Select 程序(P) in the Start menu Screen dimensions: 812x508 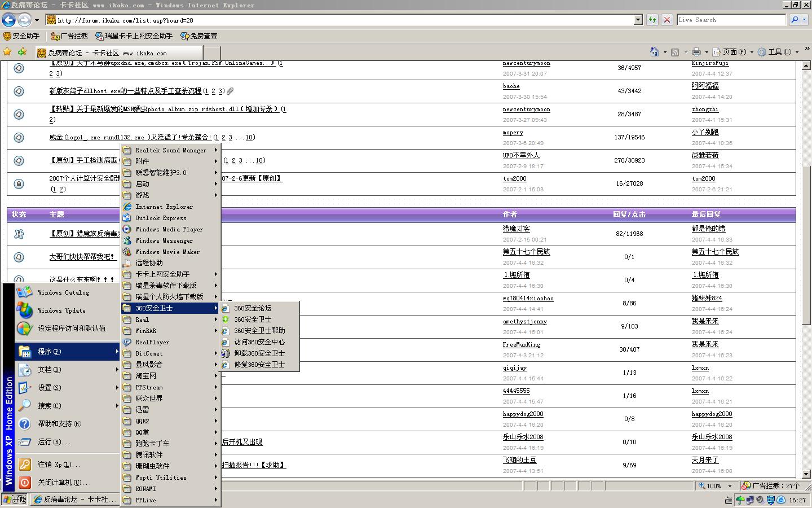[x=68, y=351]
